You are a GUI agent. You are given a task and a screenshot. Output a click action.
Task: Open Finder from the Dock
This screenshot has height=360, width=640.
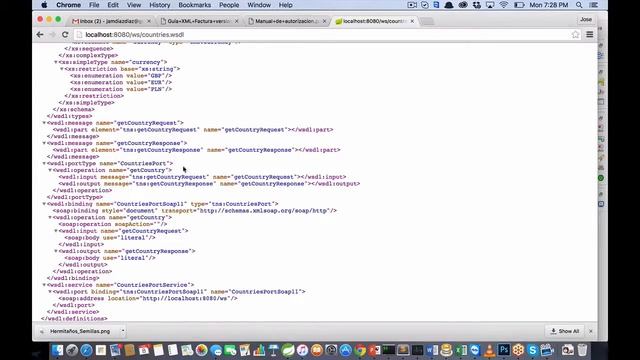coord(58,350)
